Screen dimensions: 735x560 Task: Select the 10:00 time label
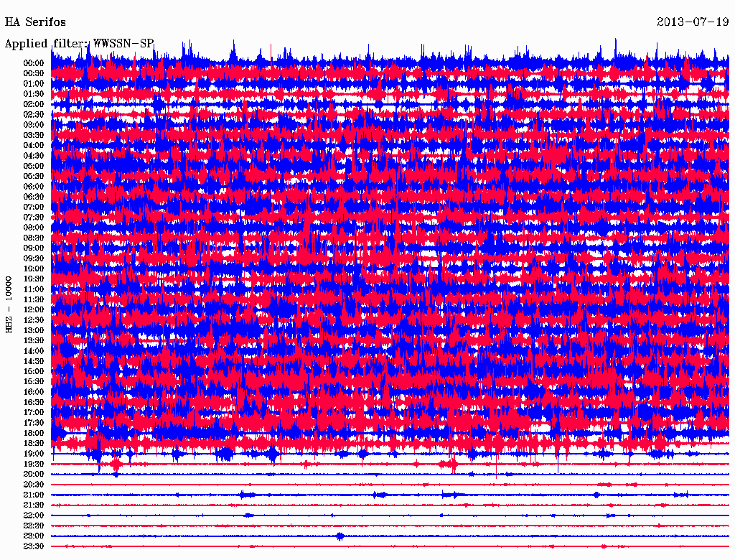[x=34, y=269]
